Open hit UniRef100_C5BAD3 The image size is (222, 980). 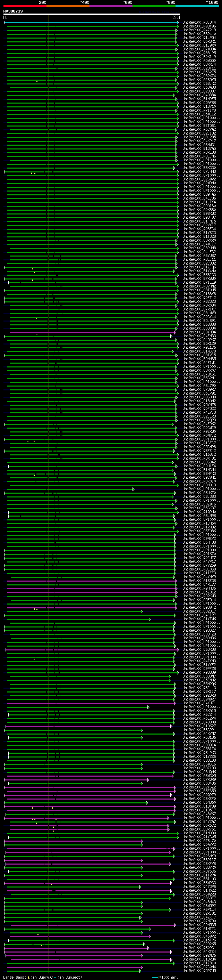(199, 88)
